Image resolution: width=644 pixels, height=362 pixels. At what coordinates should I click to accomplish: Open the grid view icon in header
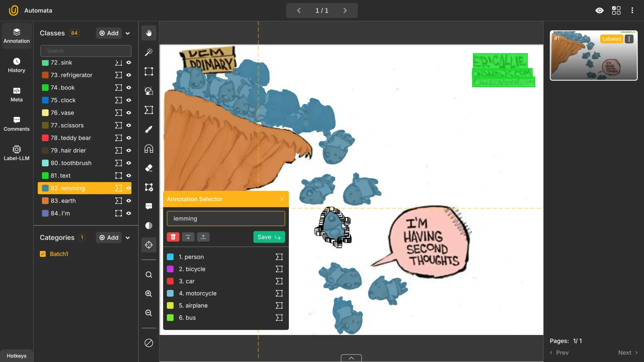pyautogui.click(x=616, y=11)
